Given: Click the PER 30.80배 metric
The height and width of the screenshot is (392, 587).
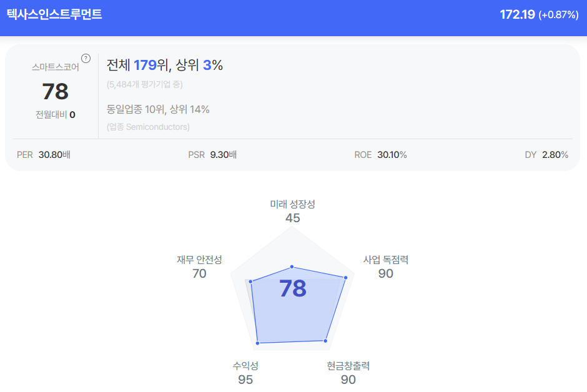Looking at the screenshot, I should click(43, 155).
